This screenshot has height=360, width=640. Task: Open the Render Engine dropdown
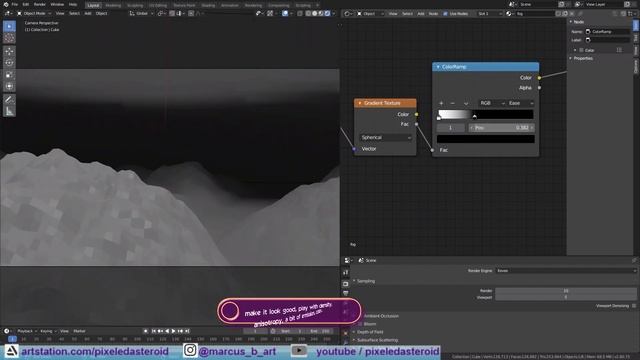[566, 271]
